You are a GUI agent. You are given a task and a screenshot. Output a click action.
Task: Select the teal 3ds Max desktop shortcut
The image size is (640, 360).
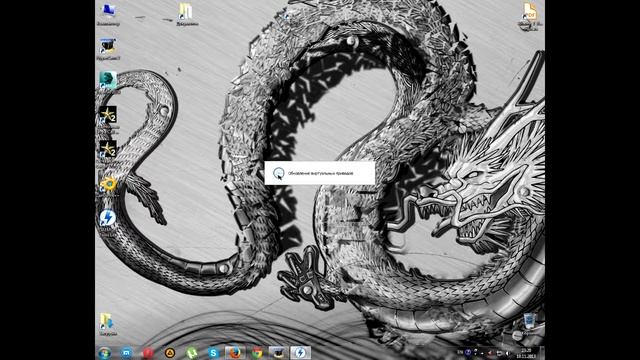coord(108,83)
